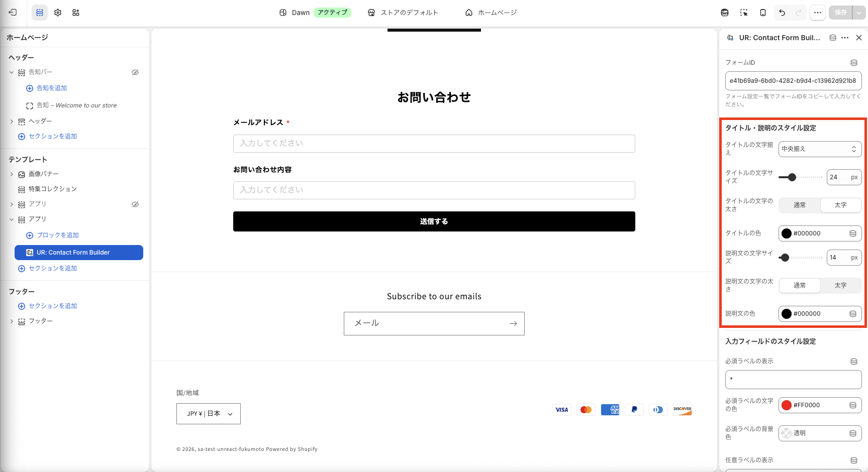This screenshot has height=472, width=868.
Task: Click the メールアドレス input in preview
Action: (x=434, y=144)
